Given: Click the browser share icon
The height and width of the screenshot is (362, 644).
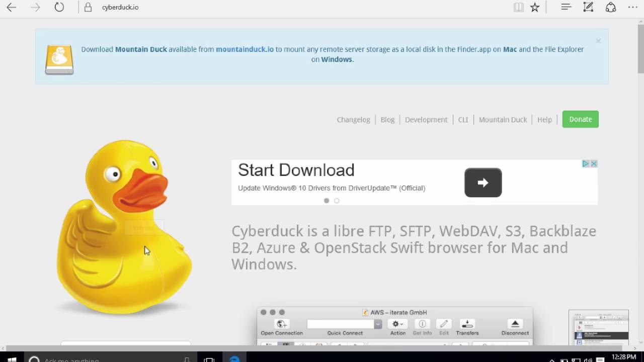Looking at the screenshot, I should point(610,7).
